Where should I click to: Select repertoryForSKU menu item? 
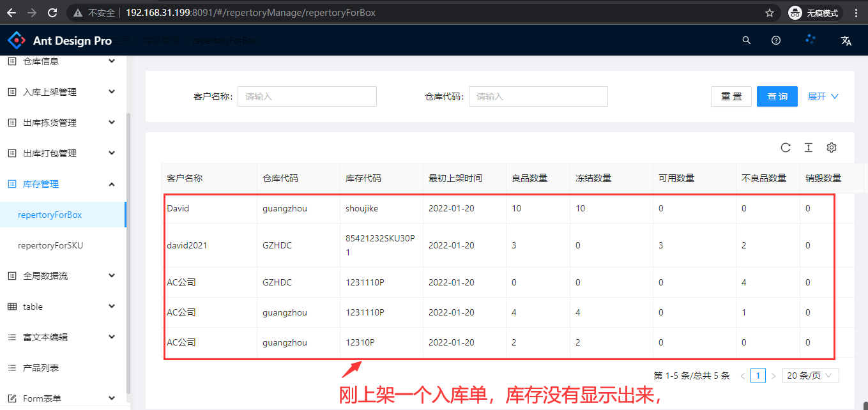50,245
